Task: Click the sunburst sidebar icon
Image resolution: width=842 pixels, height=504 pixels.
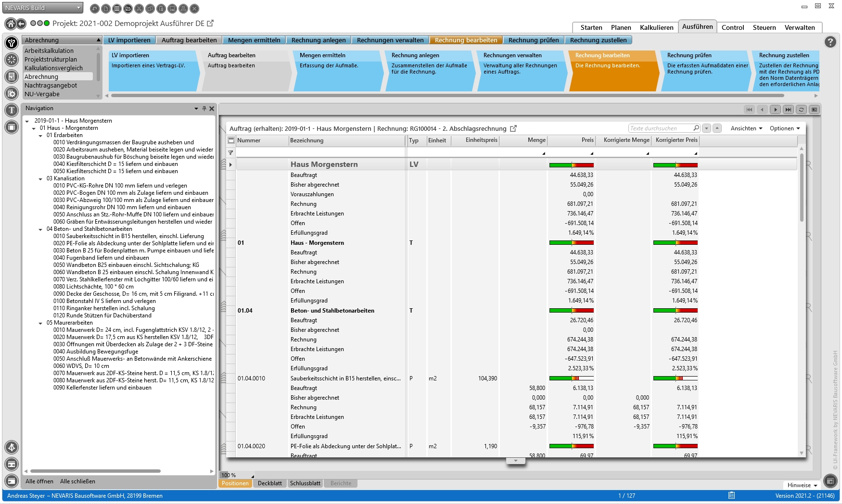Action: click(12, 60)
